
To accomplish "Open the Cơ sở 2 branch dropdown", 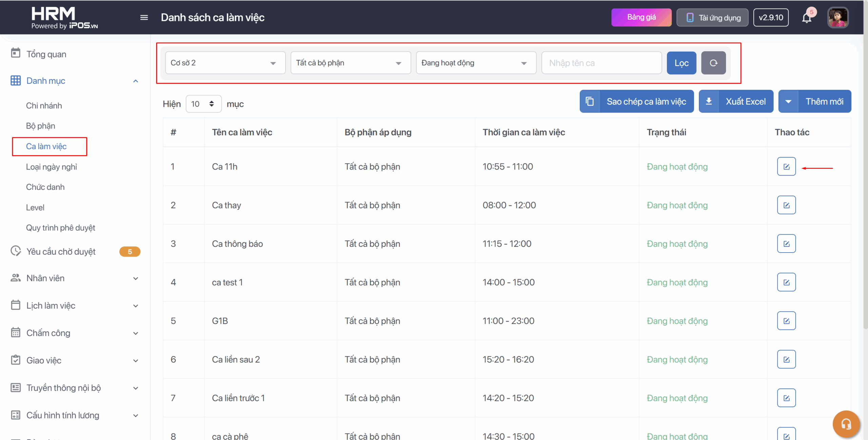I will pos(225,63).
